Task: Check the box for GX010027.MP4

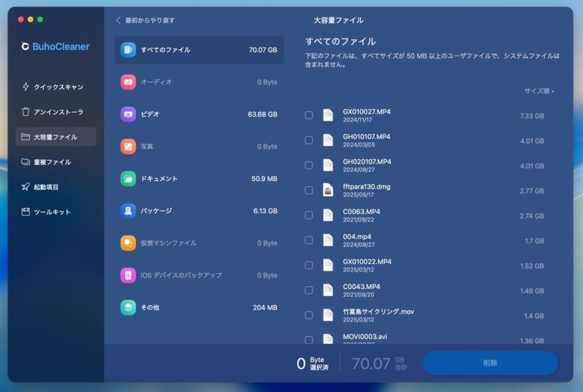Action: (309, 115)
